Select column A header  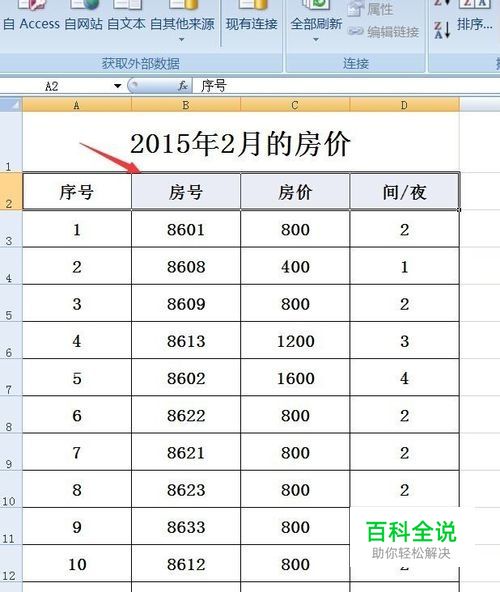coord(77,105)
